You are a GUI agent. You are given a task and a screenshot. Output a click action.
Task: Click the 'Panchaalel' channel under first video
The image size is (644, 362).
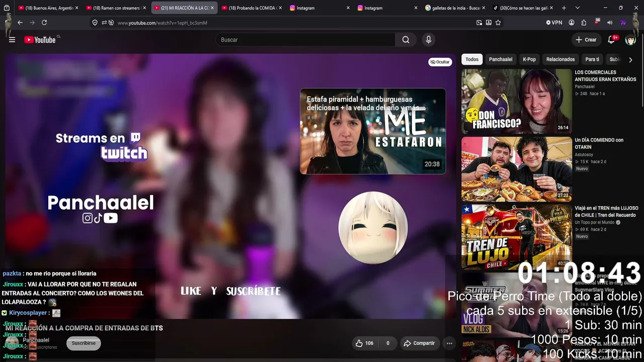coord(585,86)
